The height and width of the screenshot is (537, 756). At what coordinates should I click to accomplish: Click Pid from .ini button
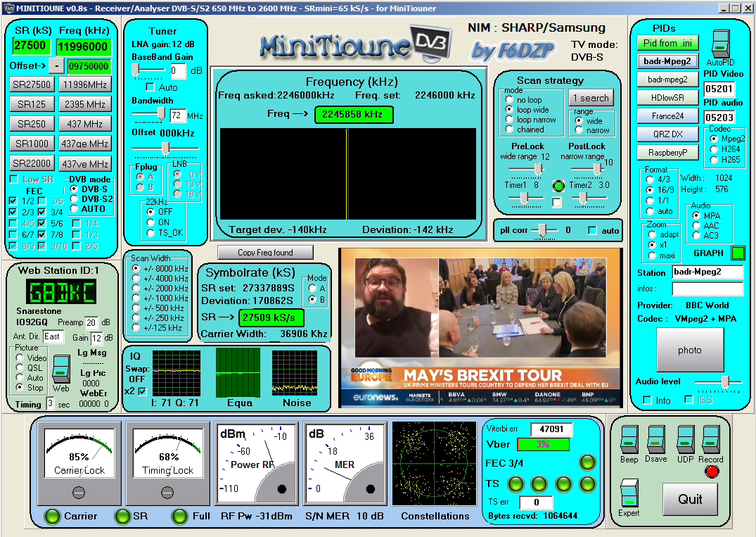coord(667,43)
